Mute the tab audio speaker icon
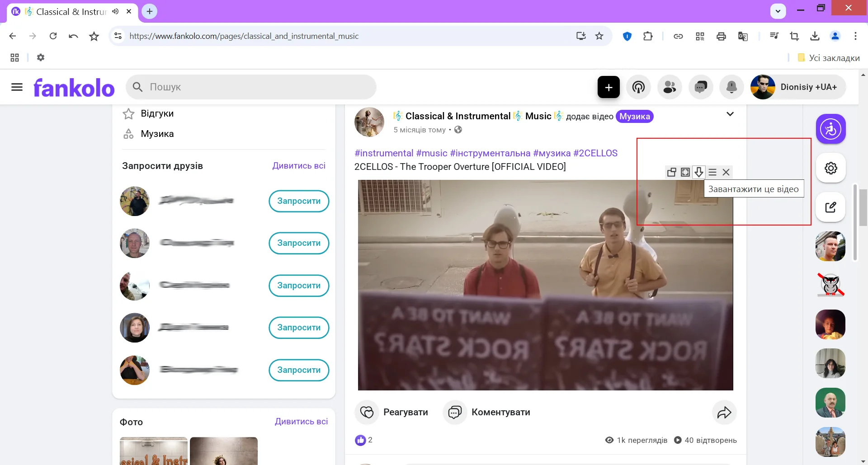The width and height of the screenshot is (868, 465). tap(115, 11)
